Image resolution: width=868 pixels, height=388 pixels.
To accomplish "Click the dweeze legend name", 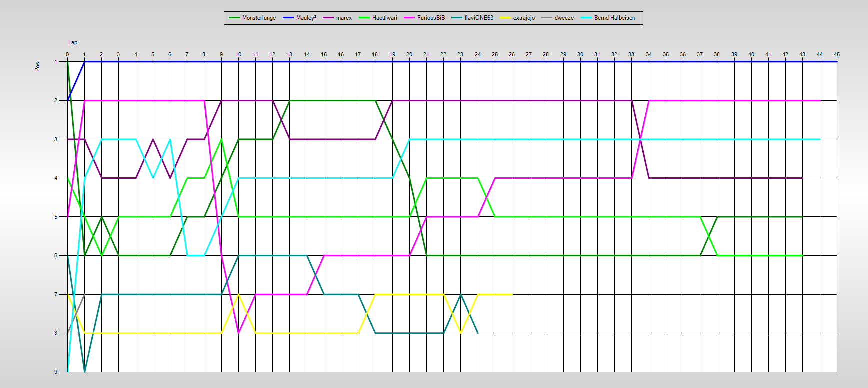I will (x=564, y=18).
